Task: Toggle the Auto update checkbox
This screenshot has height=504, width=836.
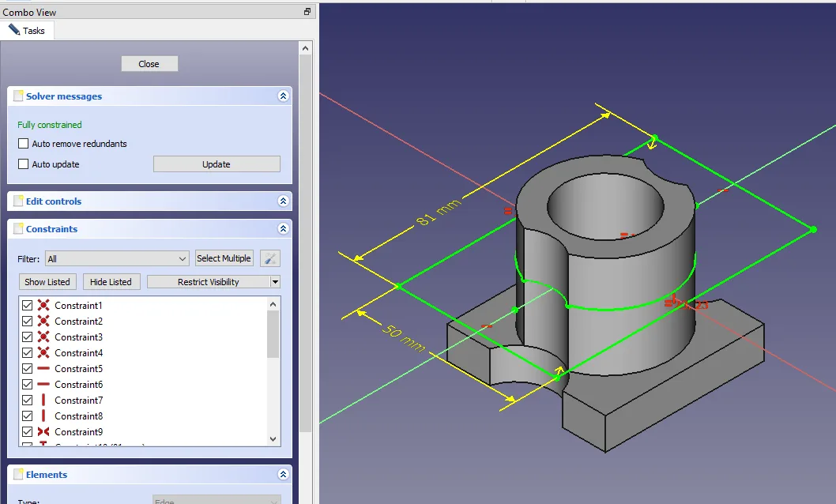Action: (23, 164)
